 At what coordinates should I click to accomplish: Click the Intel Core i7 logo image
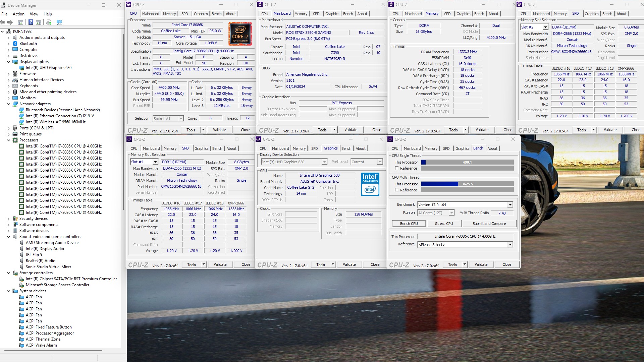(240, 34)
